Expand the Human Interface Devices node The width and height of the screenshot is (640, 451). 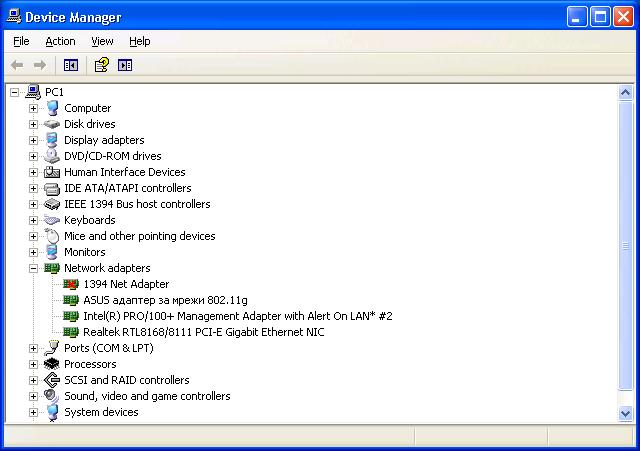coord(33,172)
